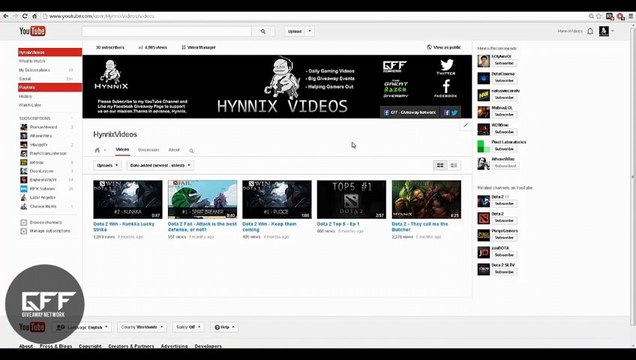Click the footer Copyright link
636x360 pixels.
pyautogui.click(x=90, y=346)
